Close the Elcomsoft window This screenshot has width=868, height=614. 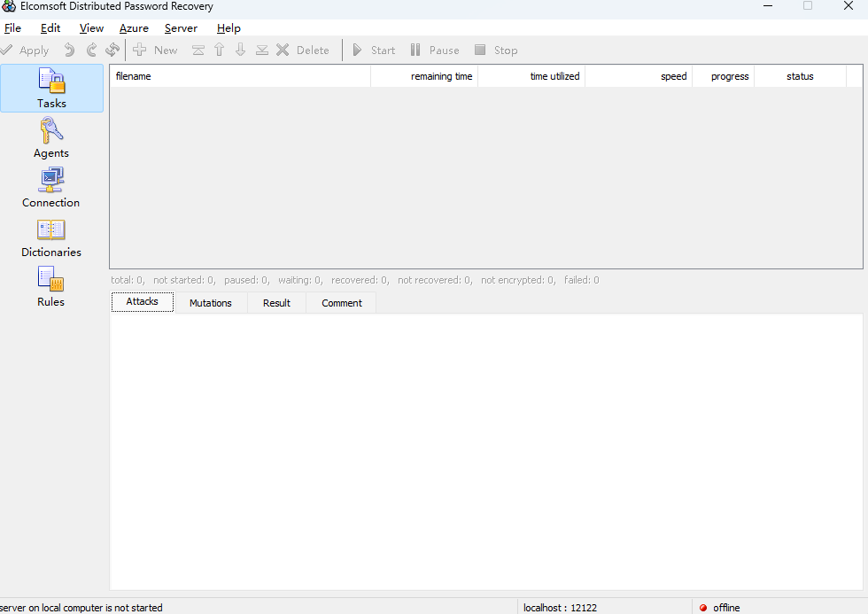(x=849, y=6)
